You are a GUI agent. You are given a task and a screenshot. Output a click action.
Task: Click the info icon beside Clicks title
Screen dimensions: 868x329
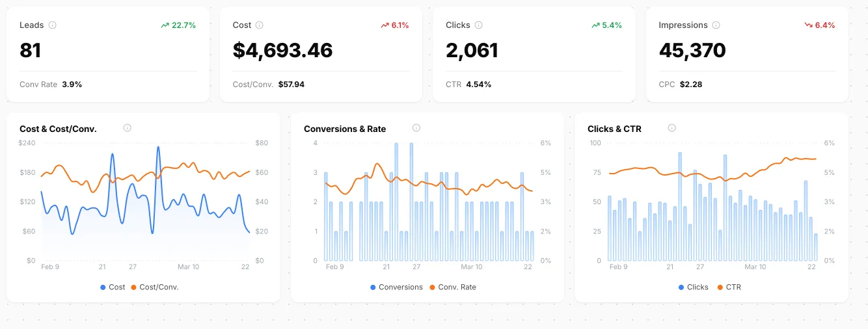click(479, 25)
